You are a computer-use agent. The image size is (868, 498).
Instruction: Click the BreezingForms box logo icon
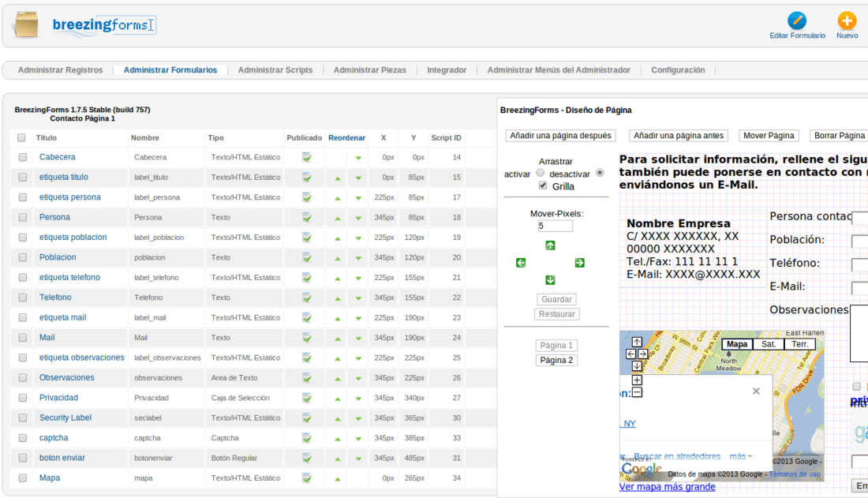[x=27, y=25]
